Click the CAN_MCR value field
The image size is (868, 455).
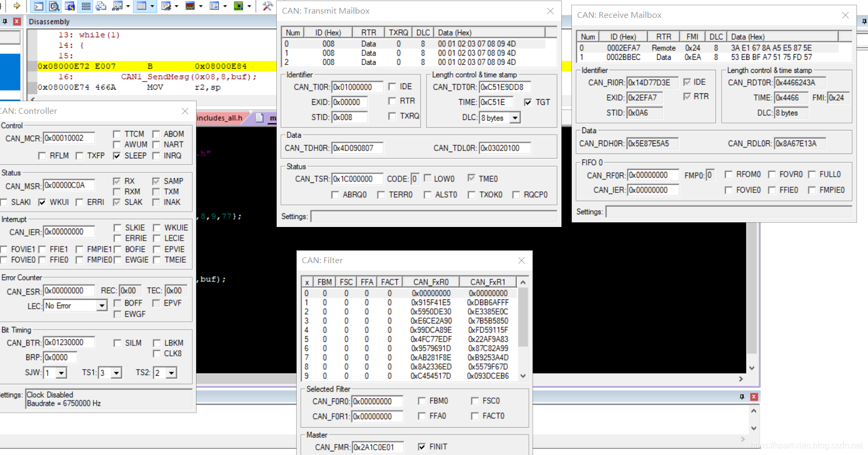tap(69, 138)
